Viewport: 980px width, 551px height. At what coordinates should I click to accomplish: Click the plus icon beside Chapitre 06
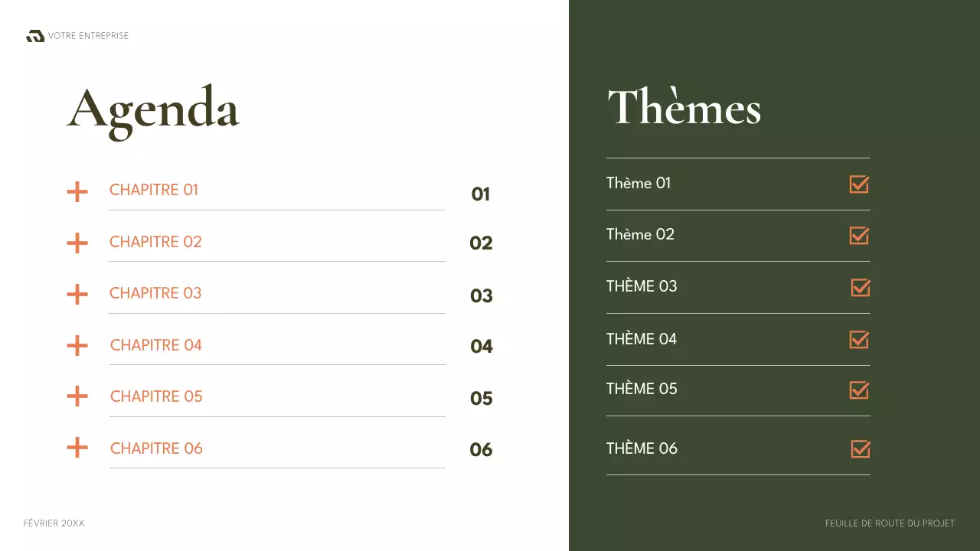(77, 448)
